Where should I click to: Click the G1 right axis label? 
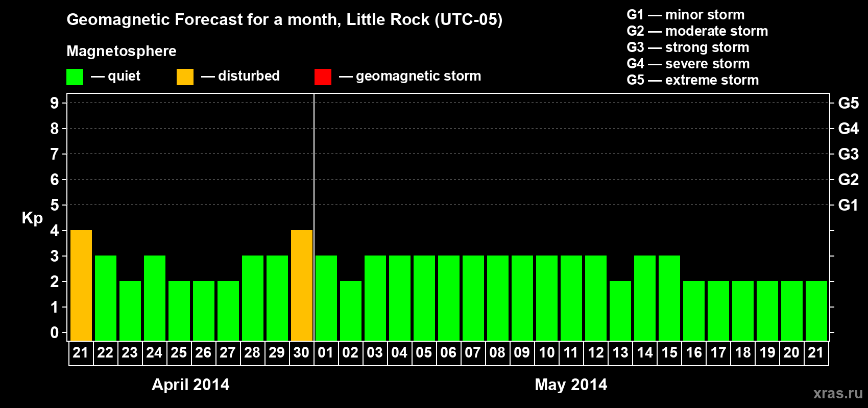(x=849, y=205)
